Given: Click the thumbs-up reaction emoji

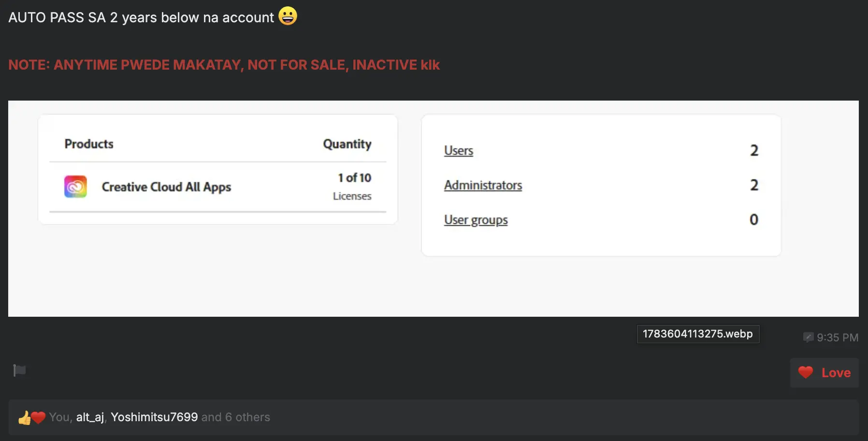Looking at the screenshot, I should (24, 417).
